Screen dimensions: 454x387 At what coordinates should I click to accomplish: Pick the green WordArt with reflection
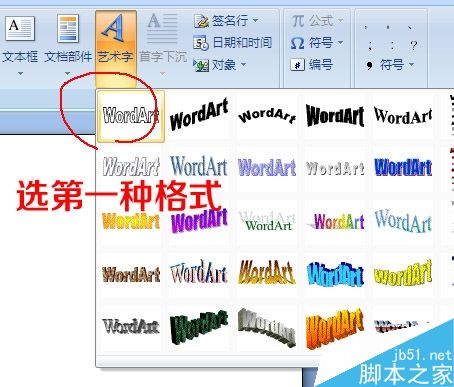pos(267,221)
